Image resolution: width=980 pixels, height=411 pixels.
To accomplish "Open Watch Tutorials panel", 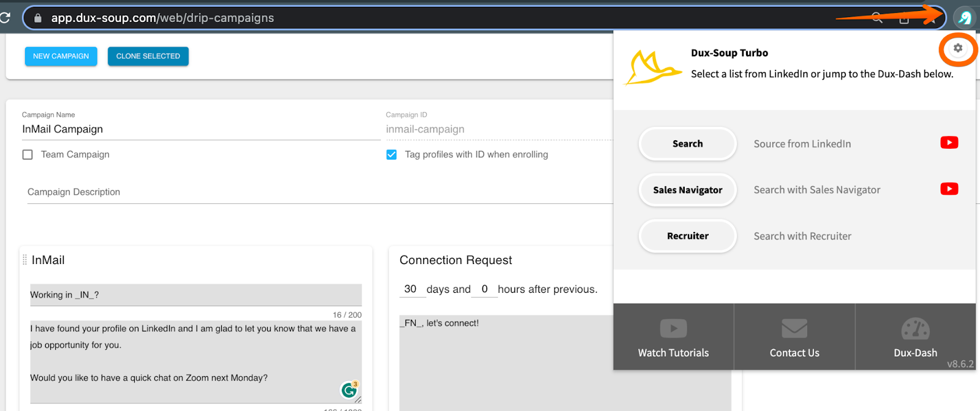I will [x=673, y=337].
